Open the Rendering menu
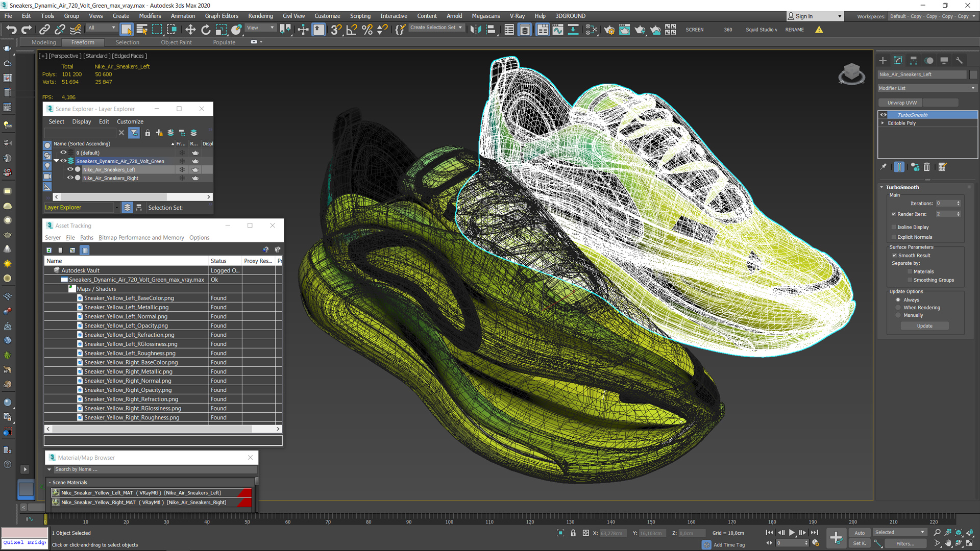Image resolution: width=980 pixels, height=551 pixels. click(x=260, y=16)
